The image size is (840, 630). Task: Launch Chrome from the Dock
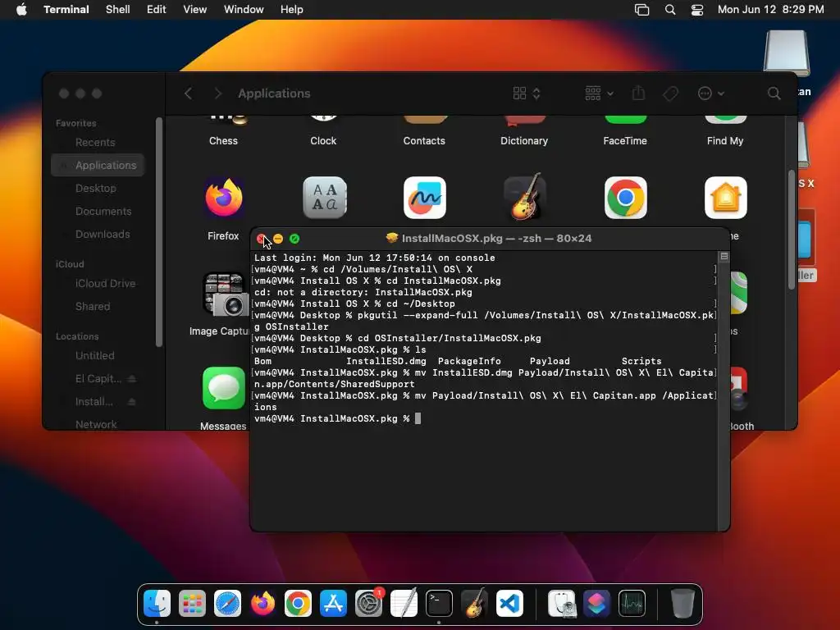coord(299,603)
